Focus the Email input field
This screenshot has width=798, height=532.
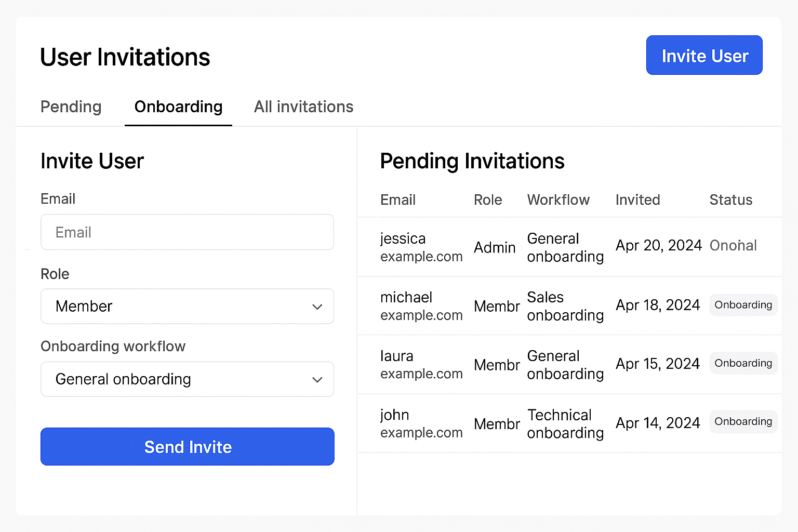(187, 232)
